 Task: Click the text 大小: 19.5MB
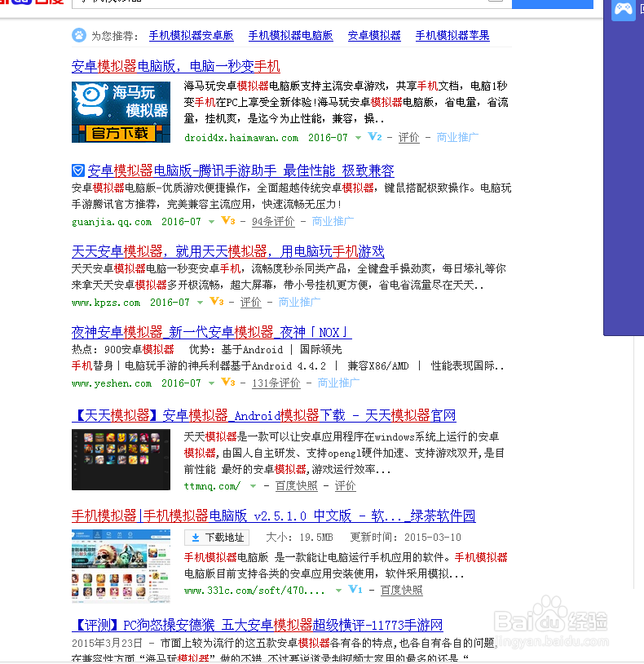299,538
